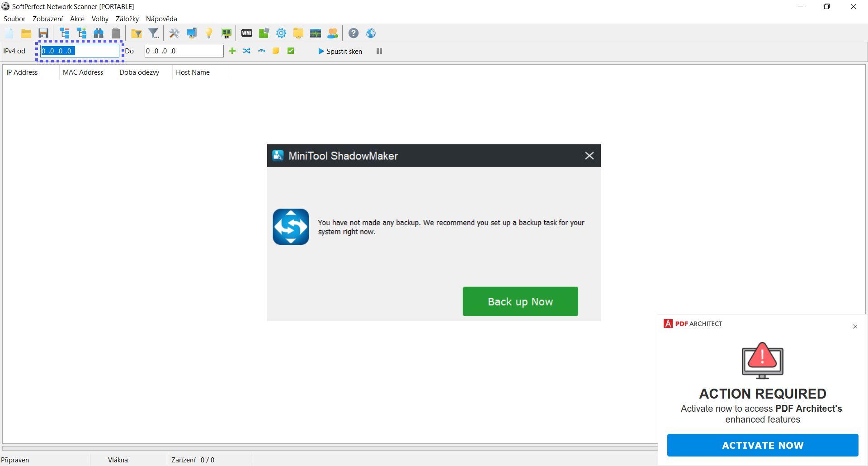Image resolution: width=868 pixels, height=466 pixels.
Task: Click the Vlákna status bar entry
Action: 118,460
